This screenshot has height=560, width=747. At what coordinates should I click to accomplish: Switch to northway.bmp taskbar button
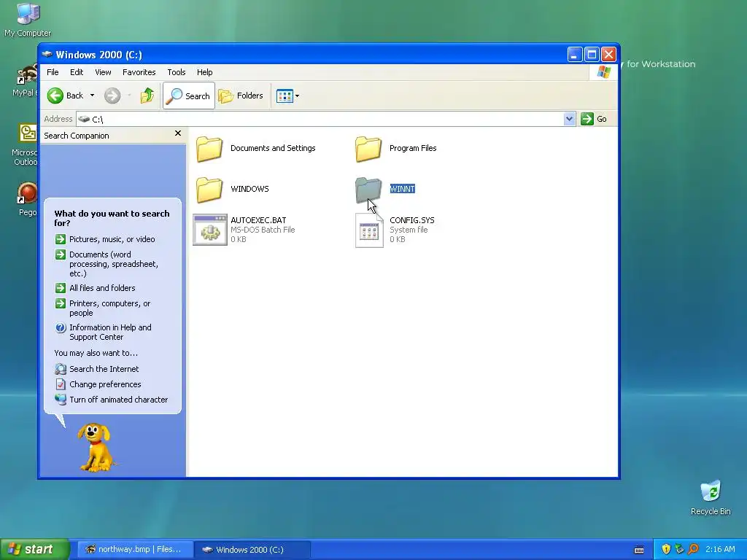[x=134, y=550]
